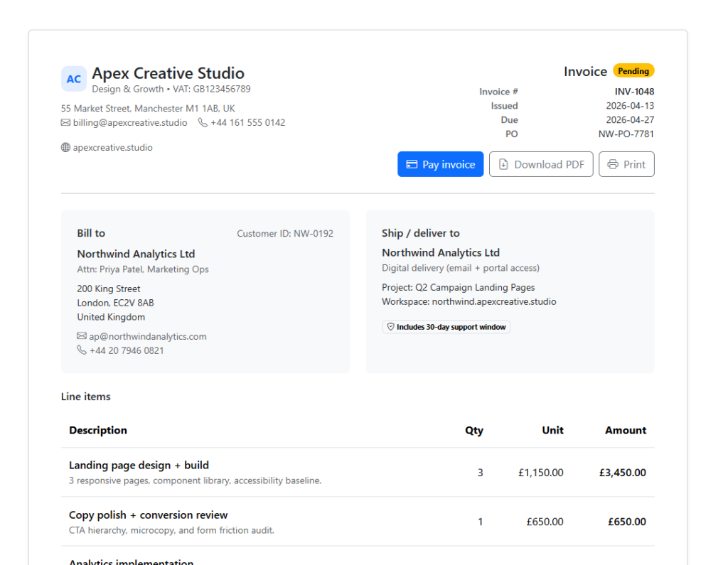The height and width of the screenshot is (565, 728).
Task: Select the invoice number INV-1048
Action: [634, 92]
